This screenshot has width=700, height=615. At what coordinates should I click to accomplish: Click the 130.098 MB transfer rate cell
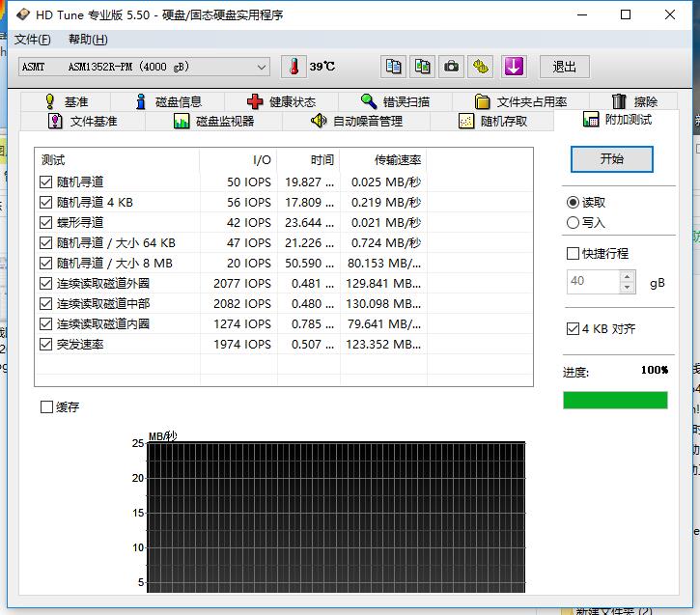(x=383, y=303)
